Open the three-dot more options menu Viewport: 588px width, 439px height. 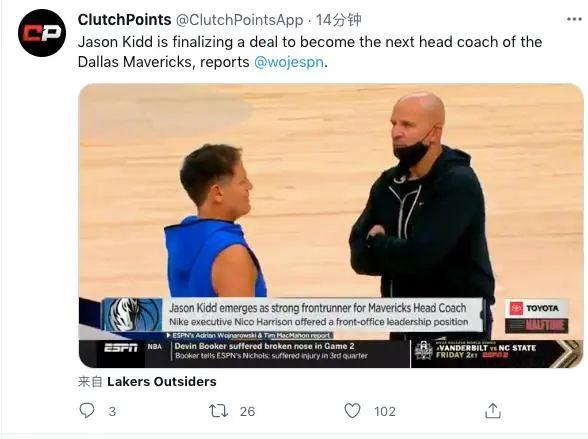pos(574,19)
